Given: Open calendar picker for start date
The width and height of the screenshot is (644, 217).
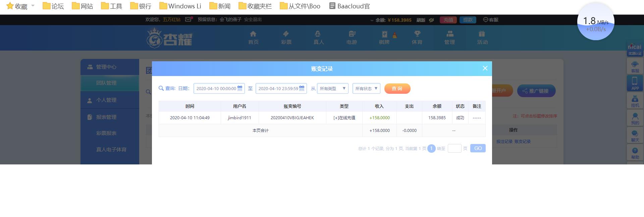Looking at the screenshot, I should tap(240, 88).
